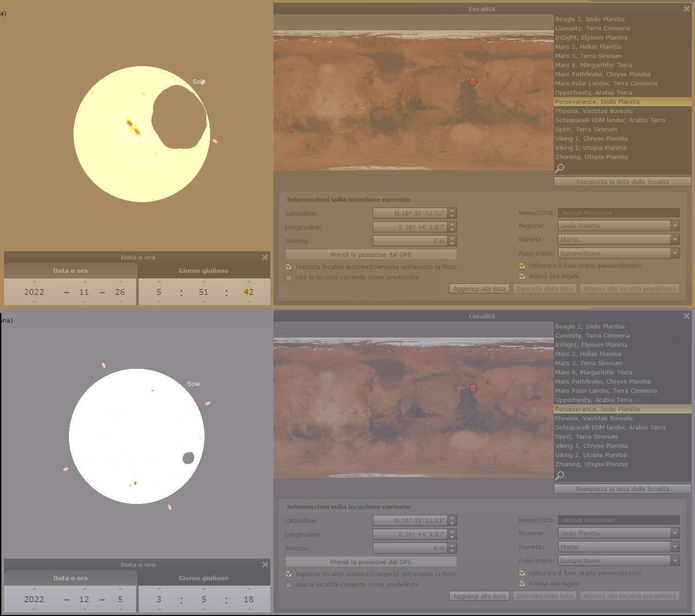Switch to 'Giorno giuliano' tab in the upper panel
Image resolution: width=695 pixels, height=616 pixels.
point(203,271)
